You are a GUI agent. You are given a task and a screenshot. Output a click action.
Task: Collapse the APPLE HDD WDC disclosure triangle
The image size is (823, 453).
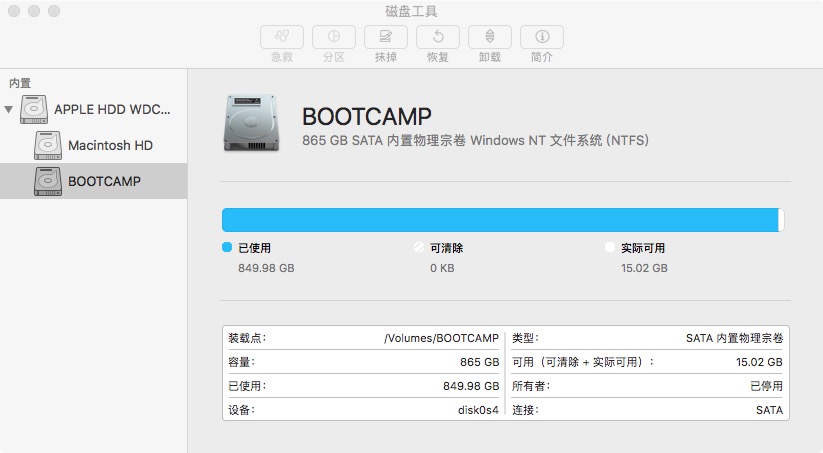pos(9,109)
